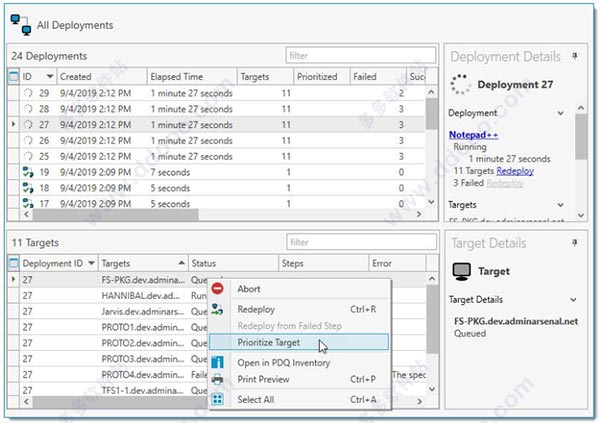Choose Print Preview menu item
The image size is (600, 423).
click(300, 379)
